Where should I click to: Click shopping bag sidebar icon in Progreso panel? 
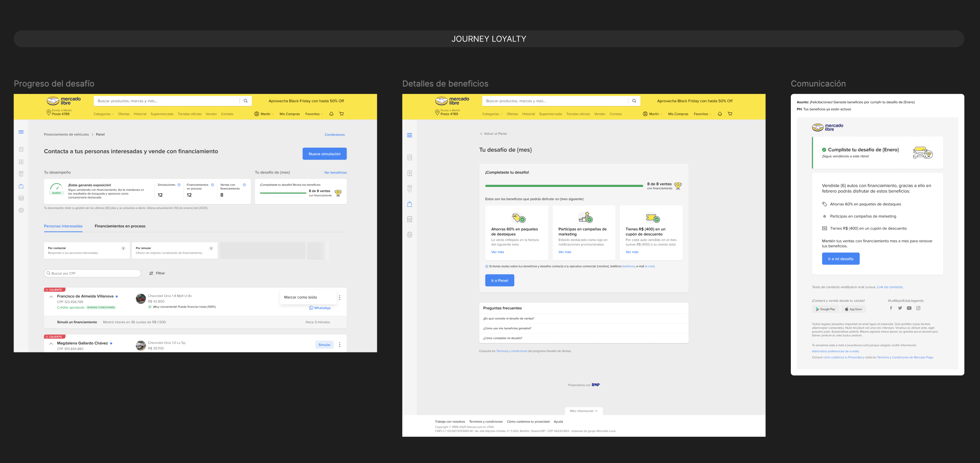(x=21, y=186)
